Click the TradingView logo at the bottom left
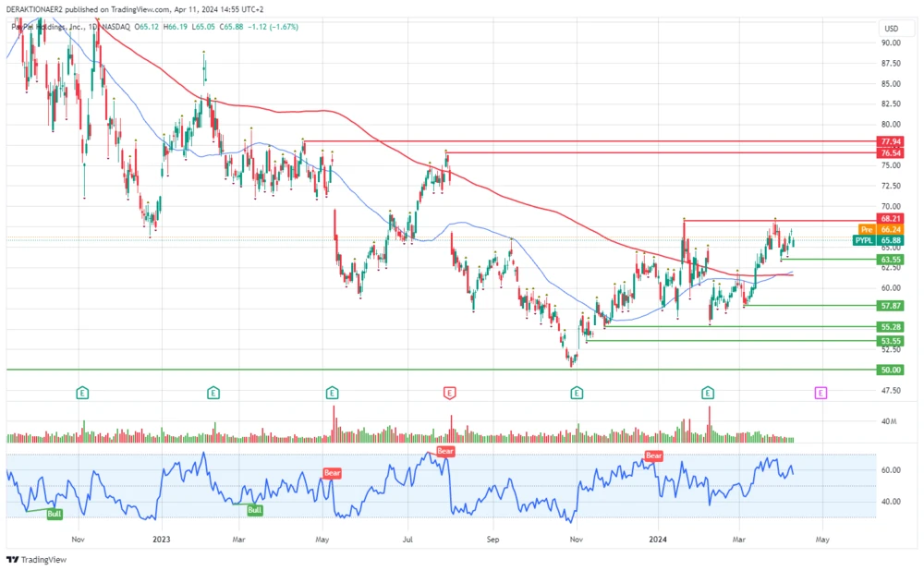924x571 pixels. [13, 559]
